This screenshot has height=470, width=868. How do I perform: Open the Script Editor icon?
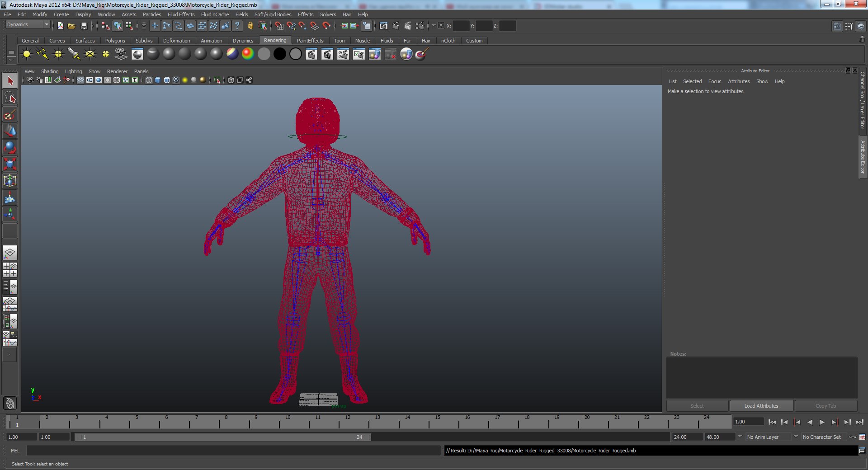[x=862, y=451]
